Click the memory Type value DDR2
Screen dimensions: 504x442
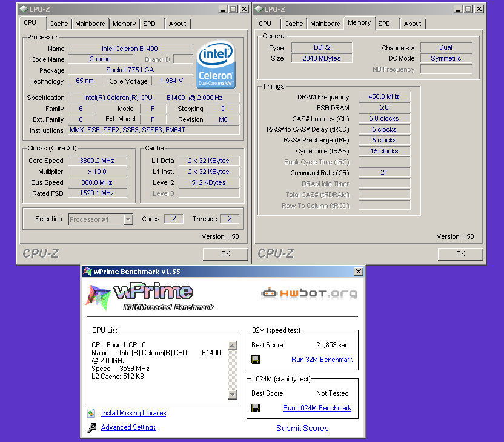click(x=322, y=47)
